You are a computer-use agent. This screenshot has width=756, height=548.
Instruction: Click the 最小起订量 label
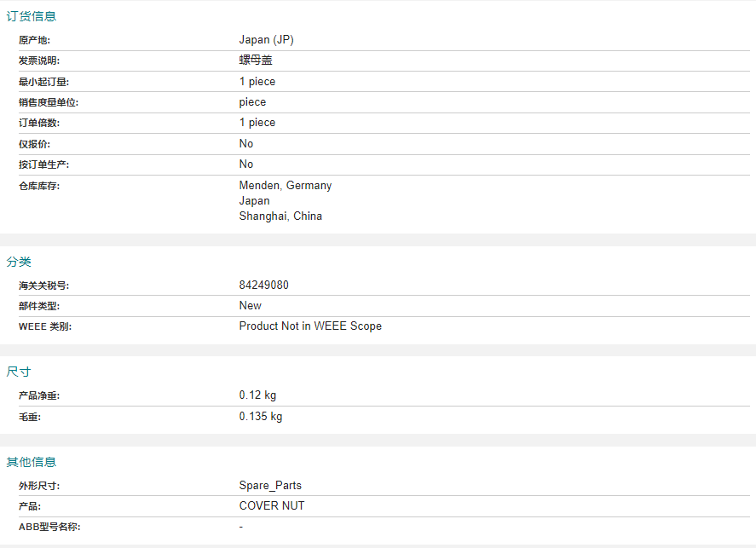pyautogui.click(x=43, y=82)
